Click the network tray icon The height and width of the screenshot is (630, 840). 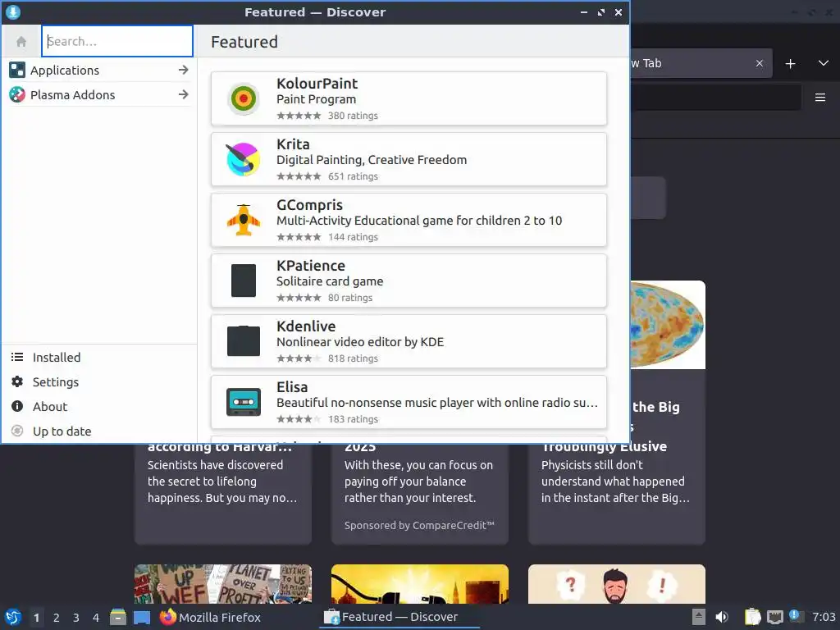point(774,617)
